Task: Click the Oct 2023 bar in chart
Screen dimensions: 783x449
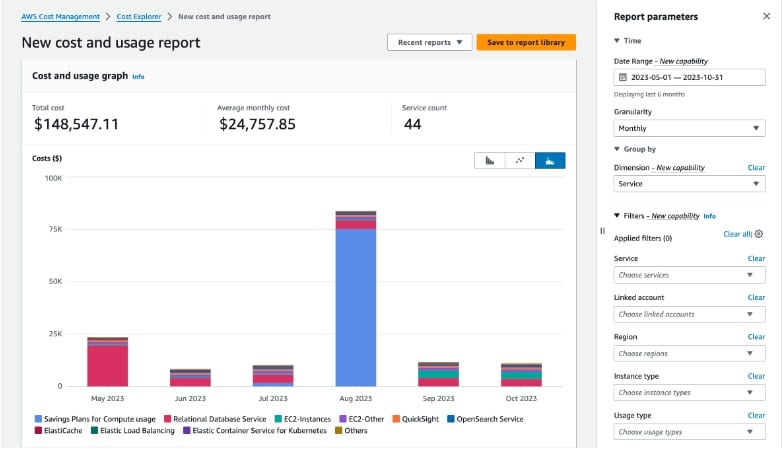Action: coord(521,375)
